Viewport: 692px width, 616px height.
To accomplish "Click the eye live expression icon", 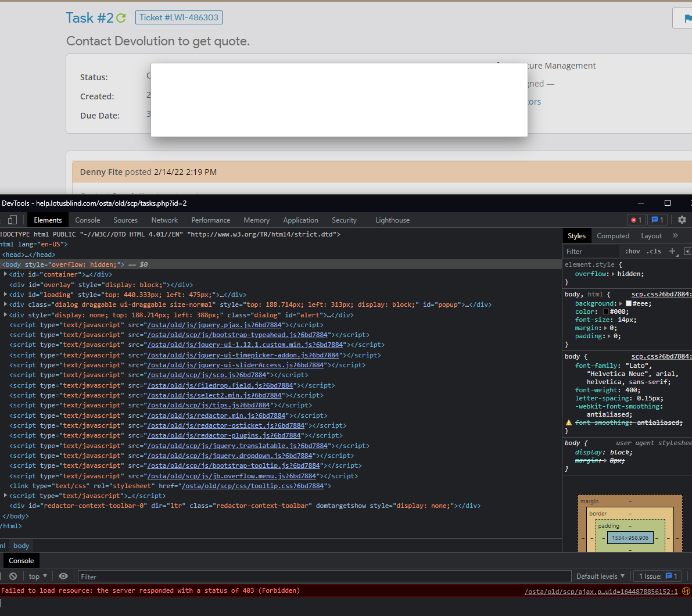I will click(63, 576).
